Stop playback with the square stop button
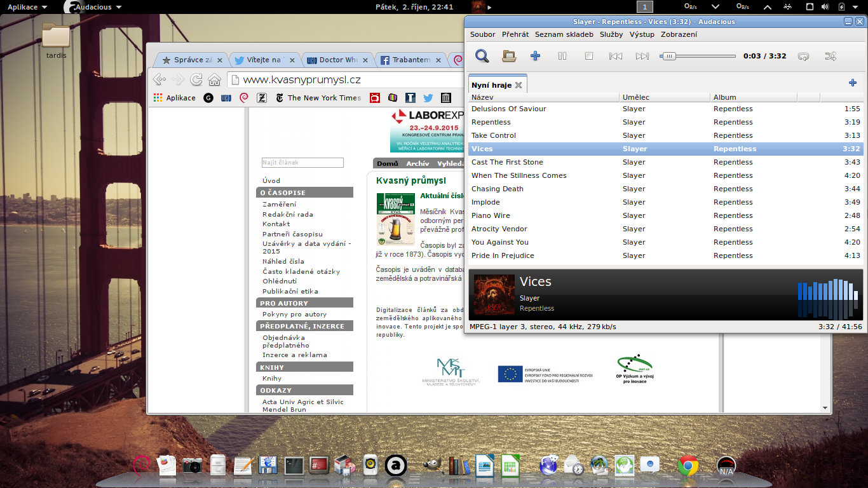Image resolution: width=868 pixels, height=488 pixels. pyautogui.click(x=589, y=56)
